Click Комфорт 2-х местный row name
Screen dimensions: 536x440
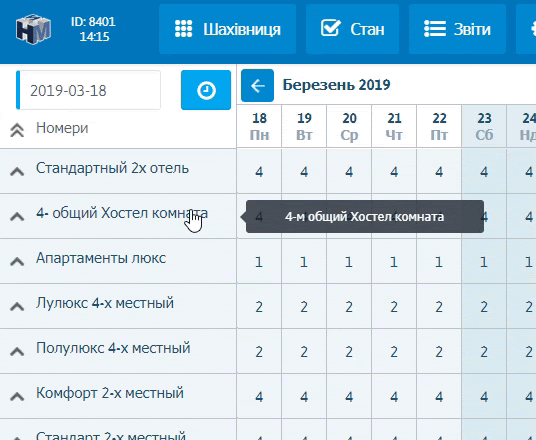click(110, 393)
